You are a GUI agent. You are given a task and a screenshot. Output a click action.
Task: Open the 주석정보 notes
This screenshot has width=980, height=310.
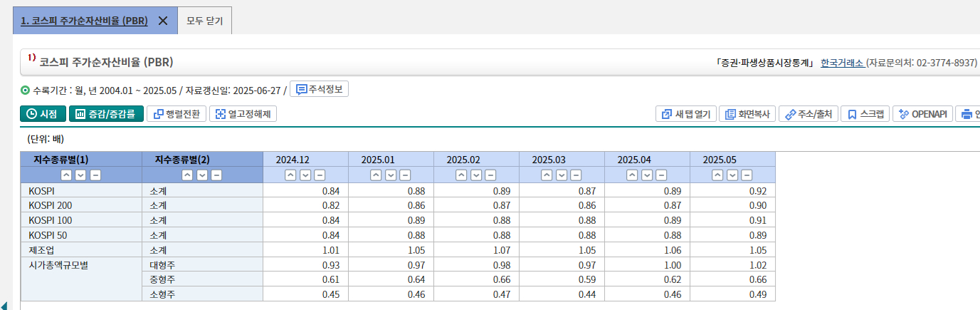pyautogui.click(x=319, y=90)
